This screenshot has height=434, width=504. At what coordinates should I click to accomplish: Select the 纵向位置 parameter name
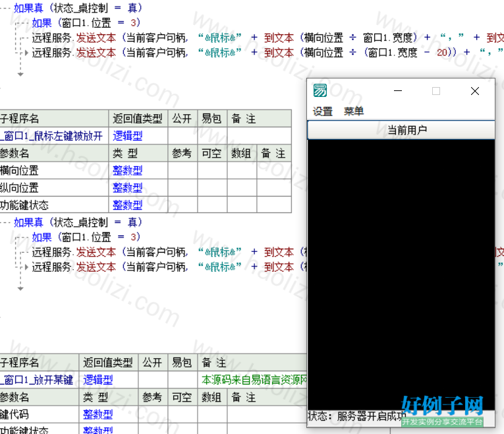(19, 187)
